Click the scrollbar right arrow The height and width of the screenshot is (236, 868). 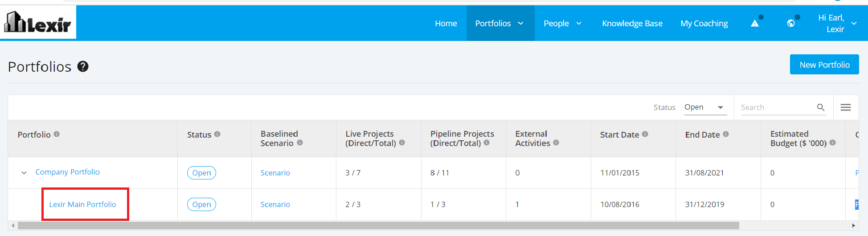(854, 226)
